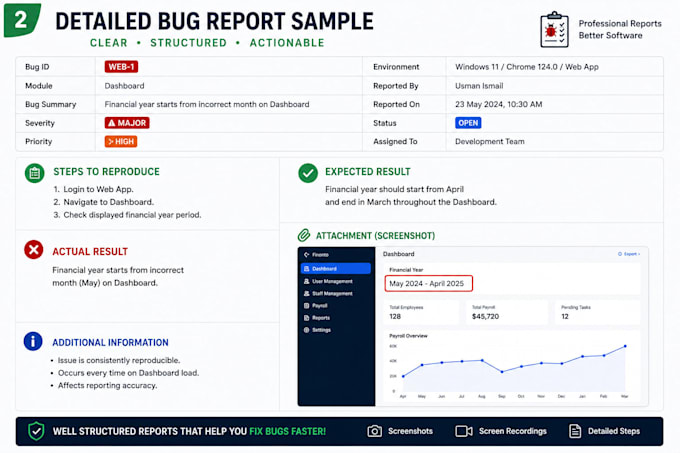Image resolution: width=680 pixels, height=453 pixels.
Task: Click "Professional Reports Better Software" tagline
Action: point(620,29)
